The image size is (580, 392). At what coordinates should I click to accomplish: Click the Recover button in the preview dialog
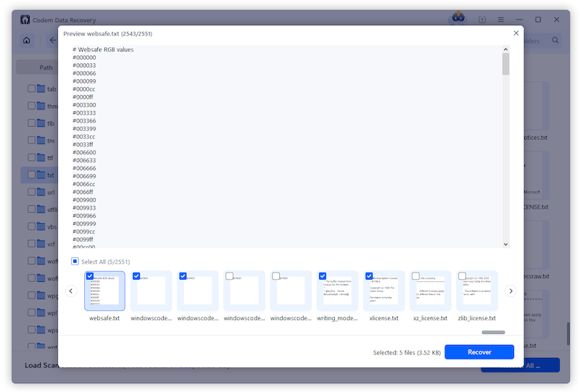[x=479, y=352]
